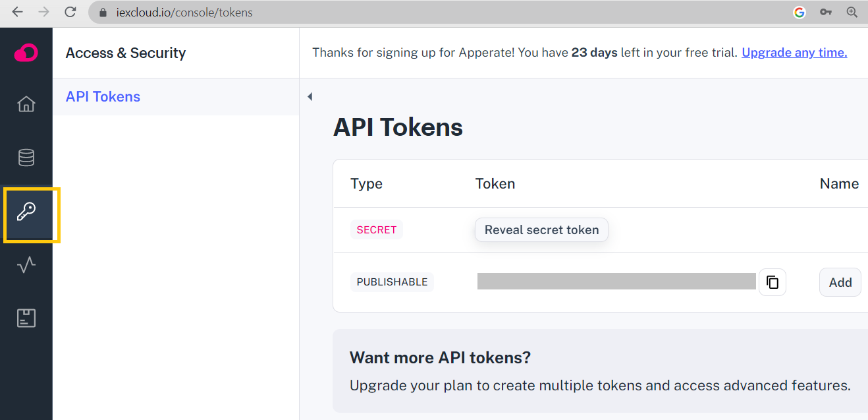Image resolution: width=868 pixels, height=420 pixels.
Task: Click the Type column header
Action: pyautogui.click(x=366, y=184)
